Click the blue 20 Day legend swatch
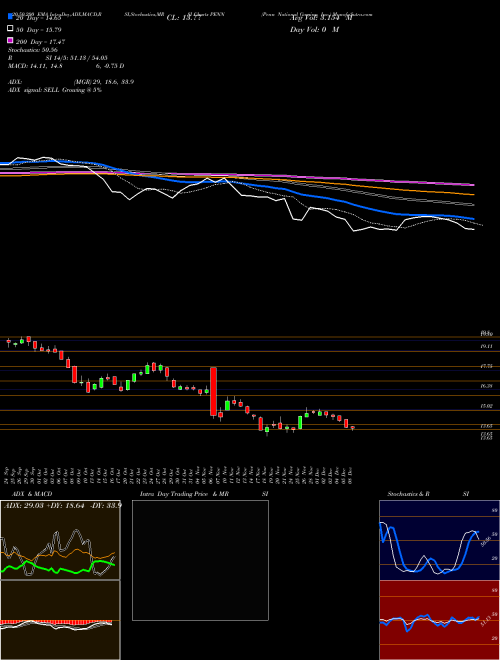The width and height of the screenshot is (500, 660). click(11, 17)
